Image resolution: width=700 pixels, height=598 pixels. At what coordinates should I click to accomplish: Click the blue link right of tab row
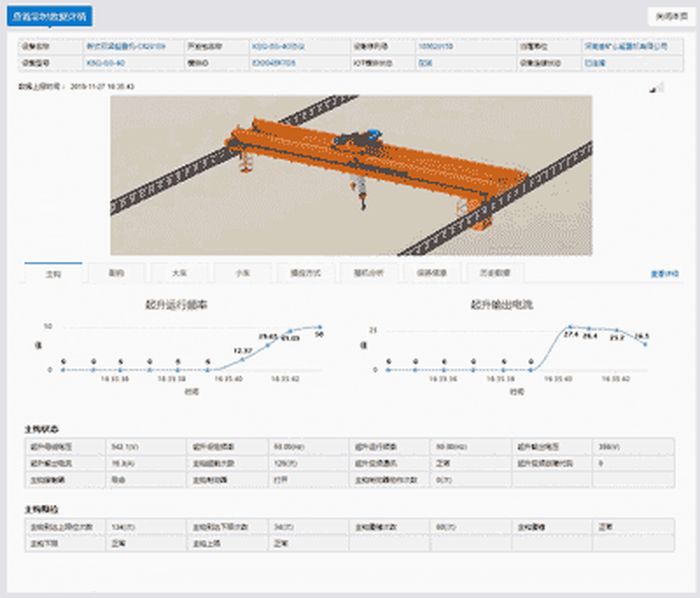click(x=664, y=273)
